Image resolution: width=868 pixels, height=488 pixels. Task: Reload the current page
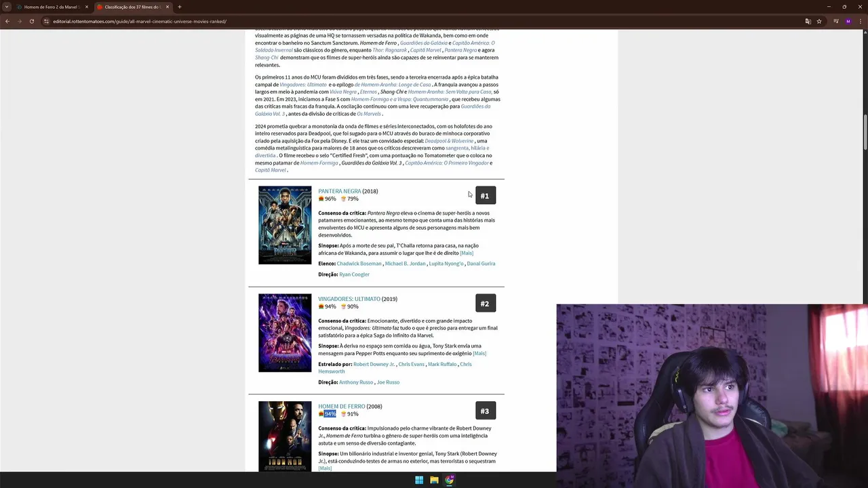(x=32, y=21)
